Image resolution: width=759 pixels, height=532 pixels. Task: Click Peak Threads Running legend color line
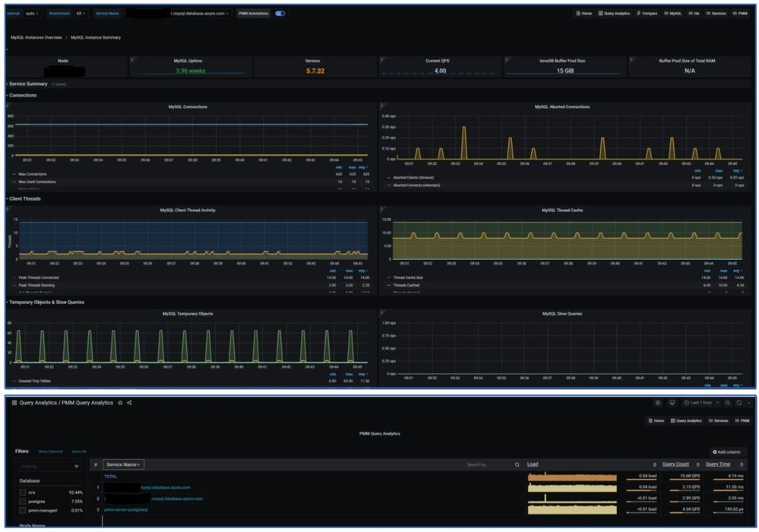pos(14,286)
